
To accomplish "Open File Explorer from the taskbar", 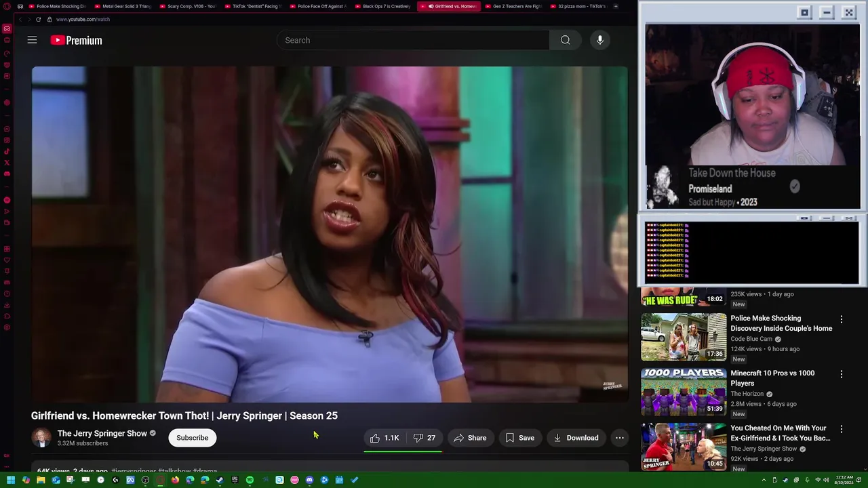I will (41, 480).
